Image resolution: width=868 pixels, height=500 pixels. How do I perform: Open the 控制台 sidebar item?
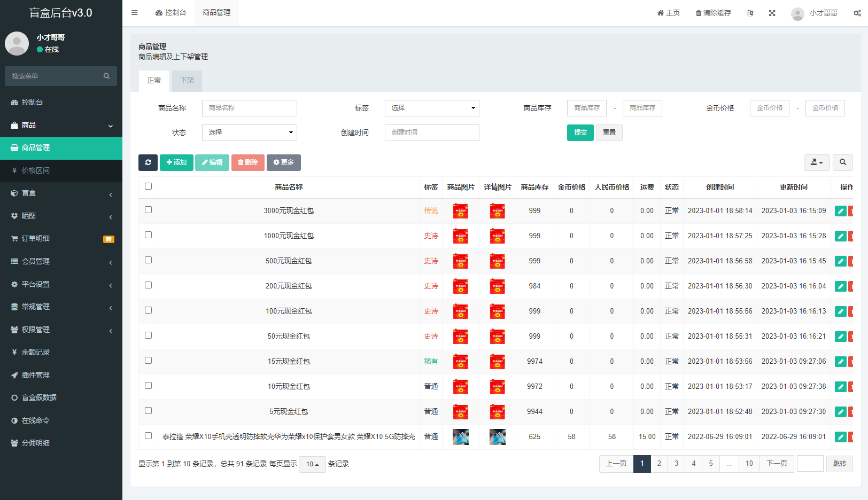(x=61, y=102)
